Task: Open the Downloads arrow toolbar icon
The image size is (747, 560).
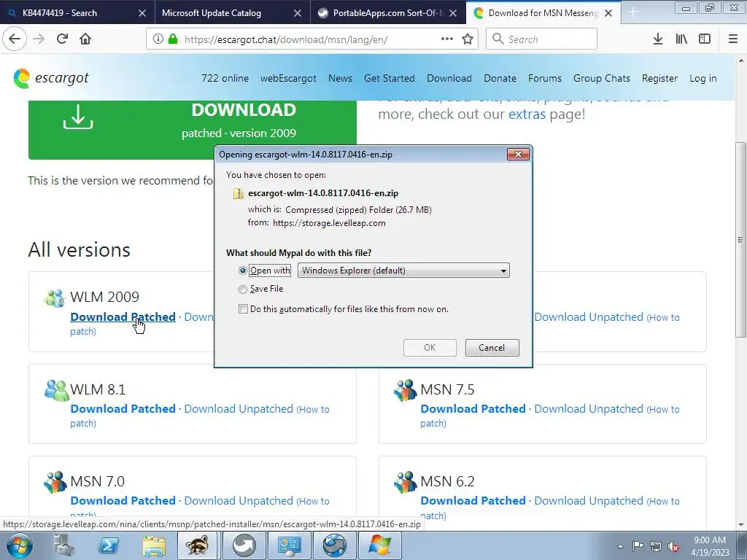Action: (x=658, y=39)
